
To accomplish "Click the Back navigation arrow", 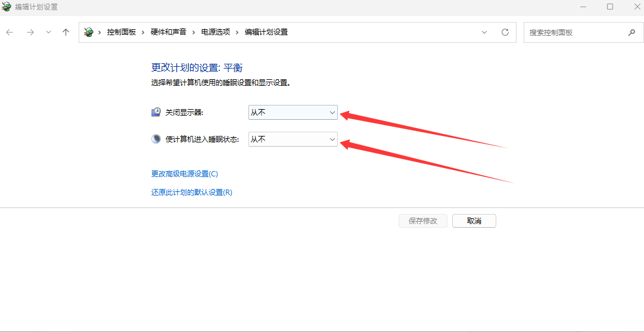I will (10, 32).
